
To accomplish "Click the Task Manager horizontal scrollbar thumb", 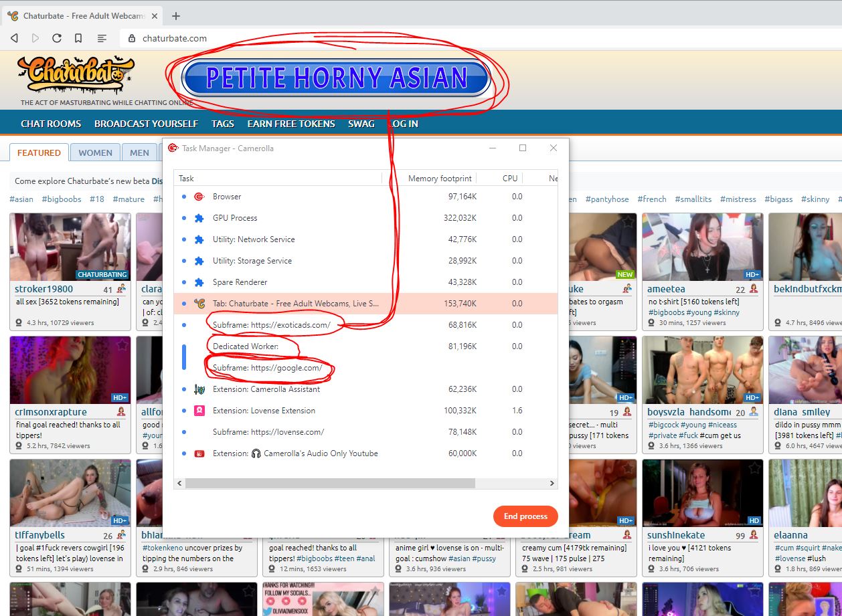I will point(330,483).
